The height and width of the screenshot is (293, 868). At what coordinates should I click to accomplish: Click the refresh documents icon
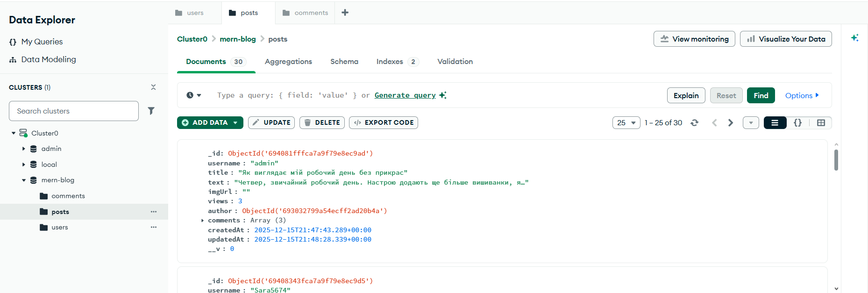coord(695,122)
